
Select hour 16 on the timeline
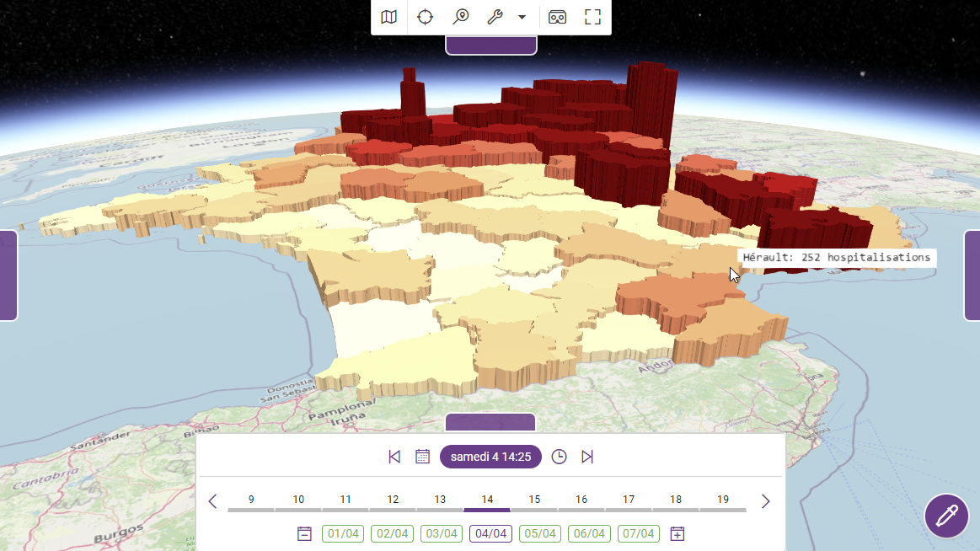pos(581,500)
